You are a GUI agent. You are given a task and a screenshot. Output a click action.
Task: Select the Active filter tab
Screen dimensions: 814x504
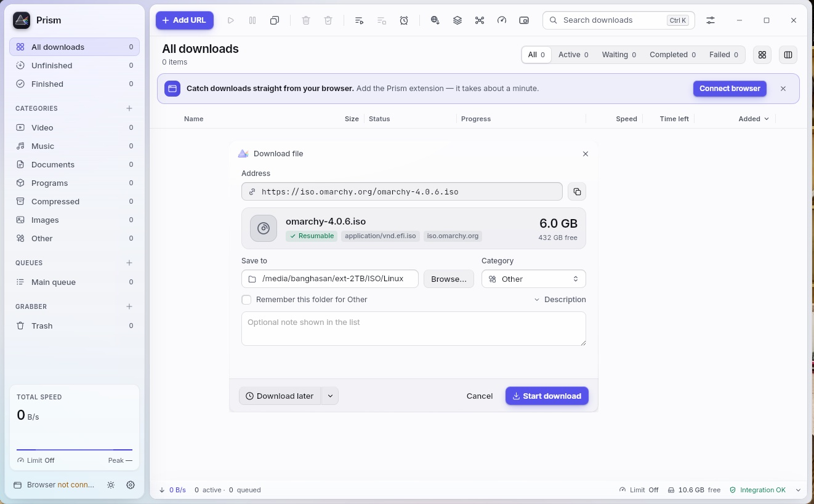573,55
